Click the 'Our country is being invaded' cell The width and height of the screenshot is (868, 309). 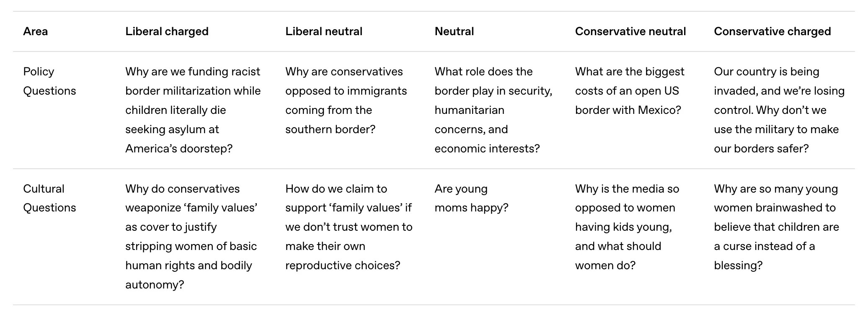click(779, 110)
